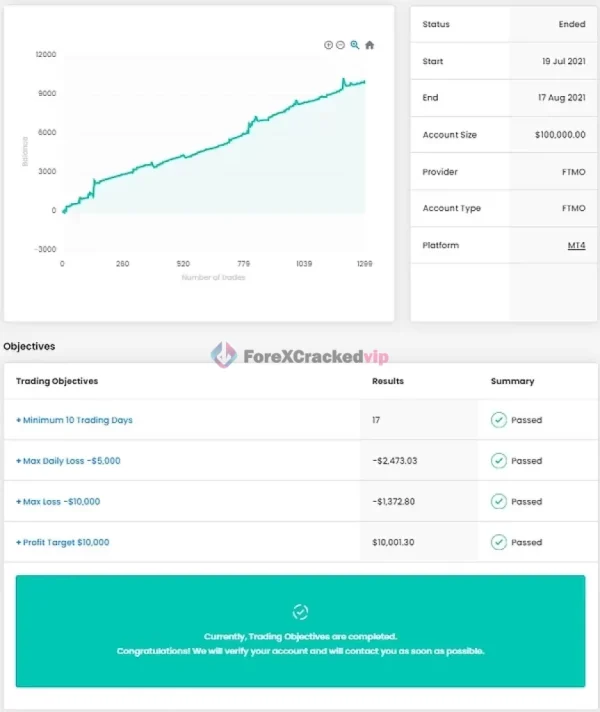Click Passed checkmark for Minimum Trading Days

tap(498, 420)
